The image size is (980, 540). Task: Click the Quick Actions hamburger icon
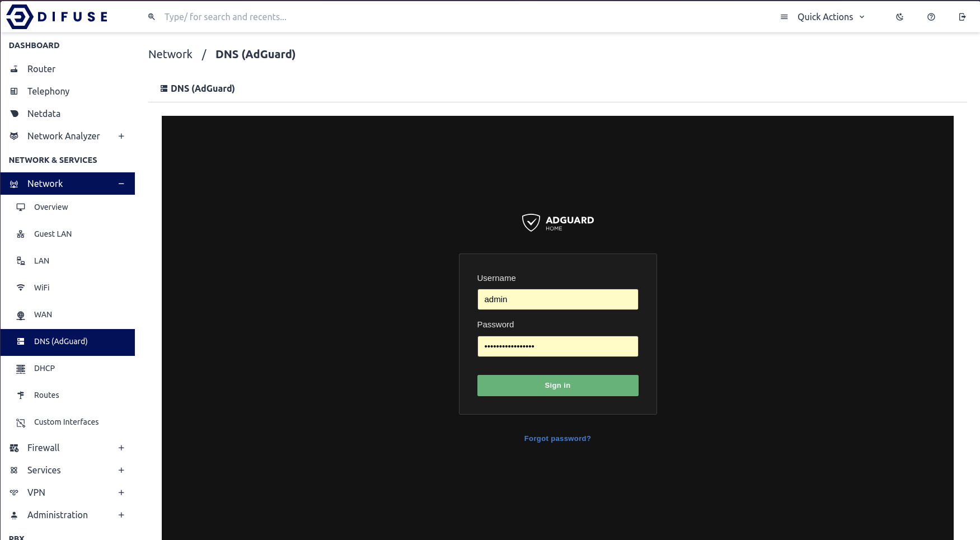784,17
